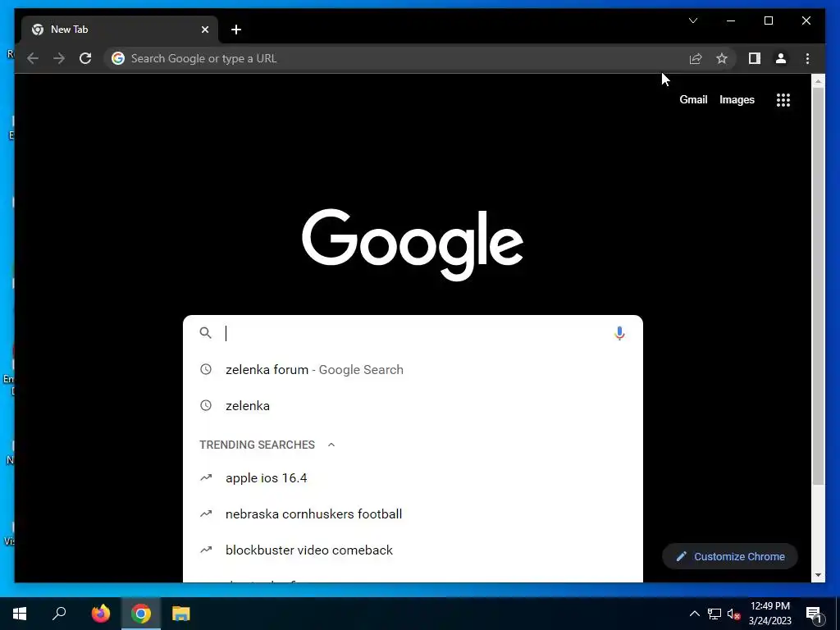
Task: Collapse the Trending Searches section
Action: 331,445
